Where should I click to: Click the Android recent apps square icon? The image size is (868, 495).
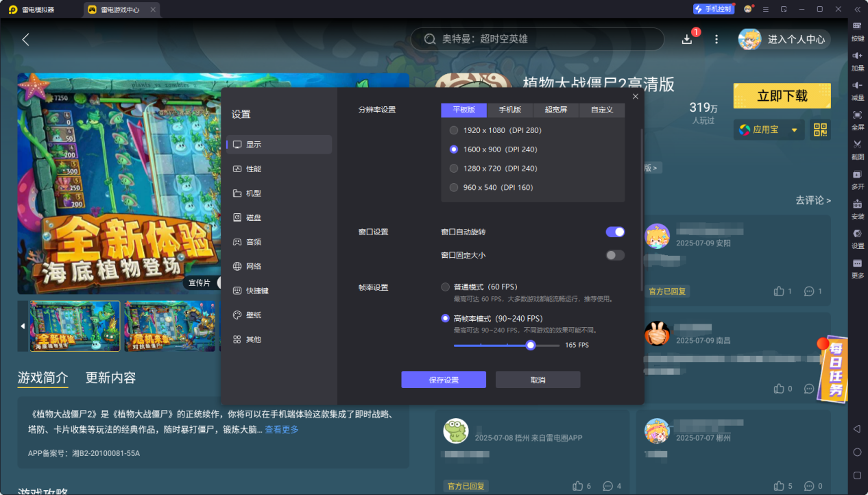[857, 475]
